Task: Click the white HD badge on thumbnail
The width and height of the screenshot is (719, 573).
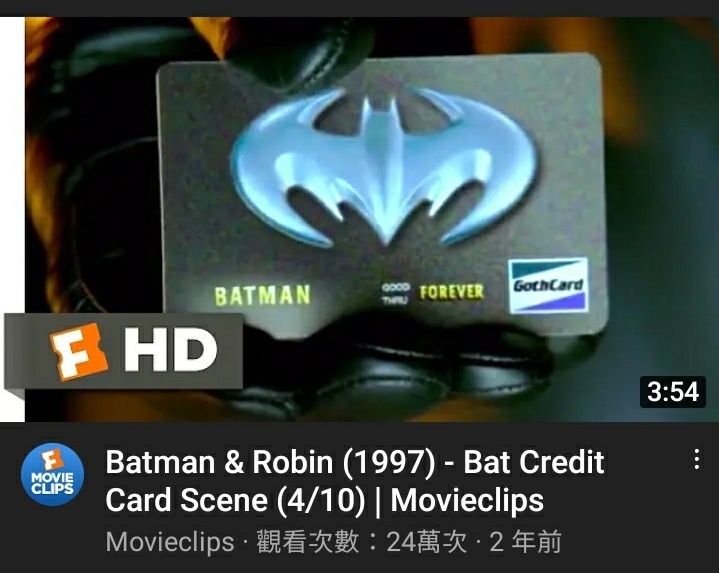Action: [170, 350]
